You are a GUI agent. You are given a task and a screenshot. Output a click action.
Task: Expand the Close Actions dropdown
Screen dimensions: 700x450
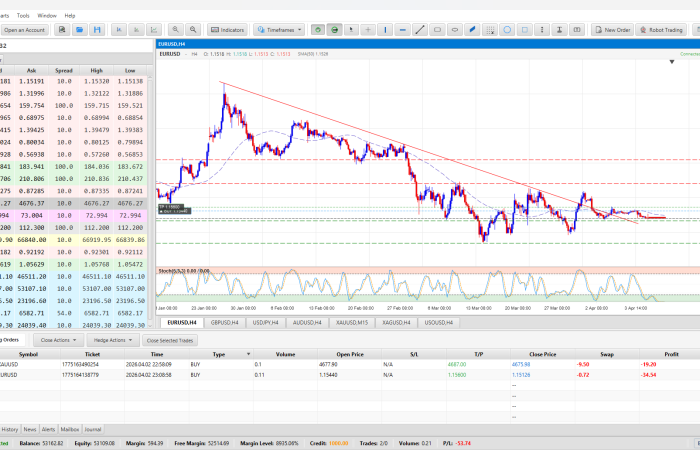(58, 340)
